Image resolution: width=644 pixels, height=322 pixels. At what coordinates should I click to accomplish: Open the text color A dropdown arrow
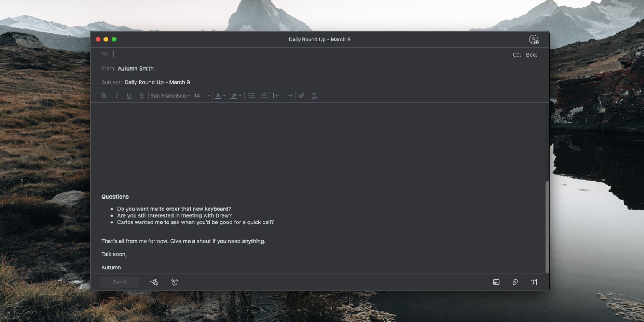[224, 96]
